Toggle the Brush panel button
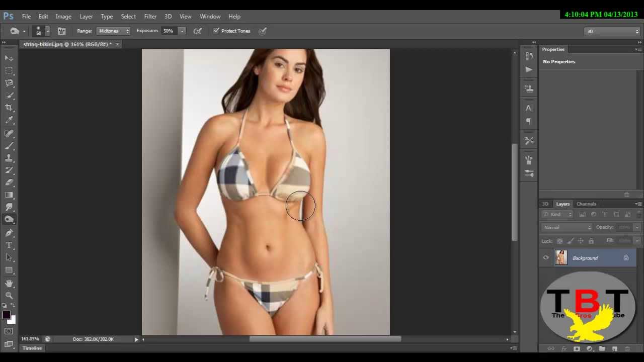Image resolution: width=644 pixels, height=362 pixels. tap(62, 31)
